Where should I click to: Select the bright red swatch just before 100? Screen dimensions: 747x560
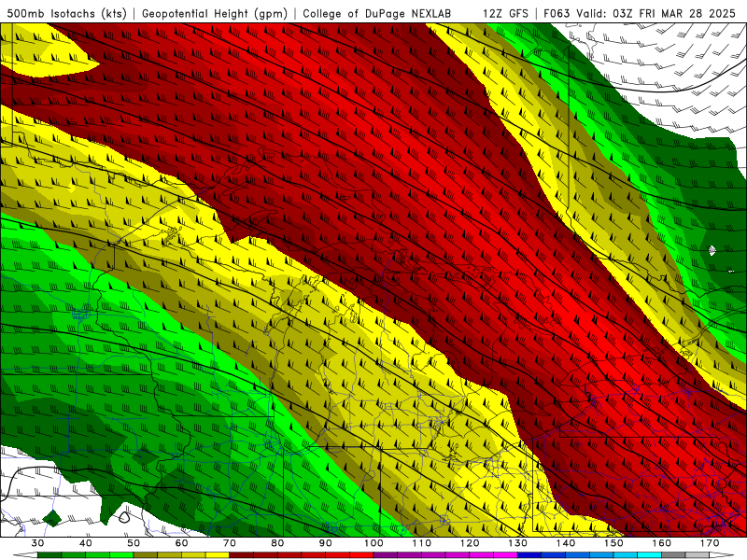pyautogui.click(x=361, y=555)
